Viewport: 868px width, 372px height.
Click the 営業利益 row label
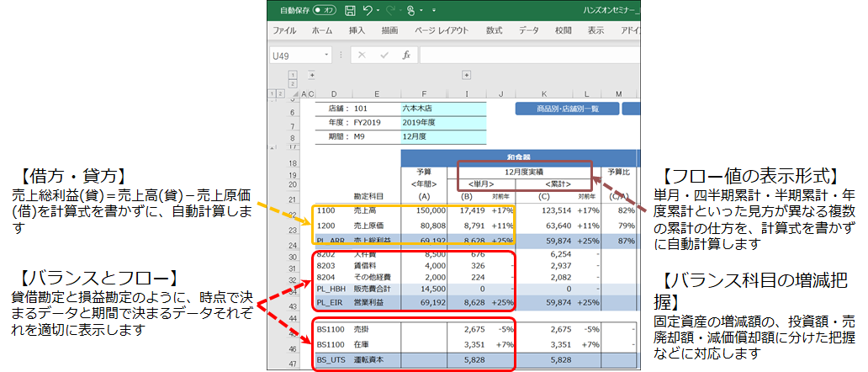click(368, 303)
